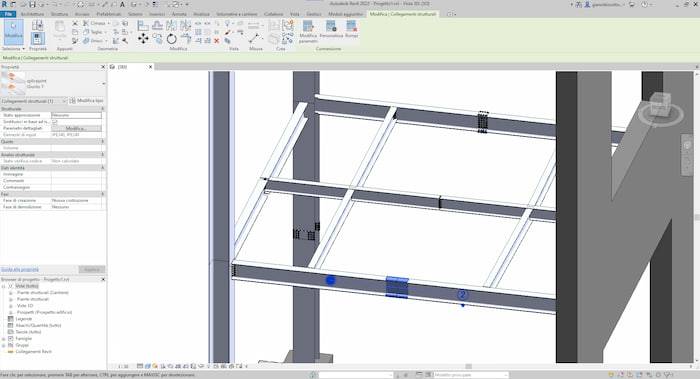Click the Legende icon in project browser
Image resolution: width=700 pixels, height=379 pixels.
point(11,319)
